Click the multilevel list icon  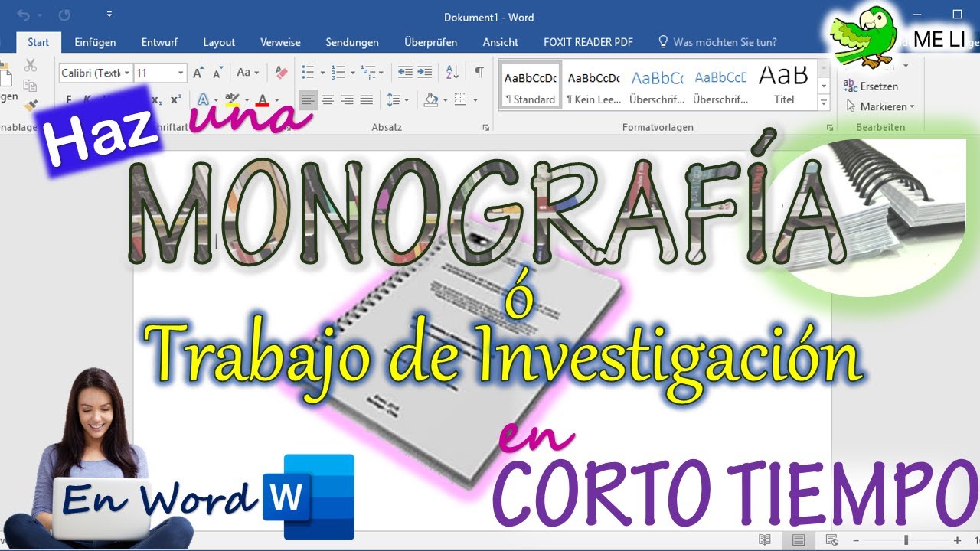click(368, 73)
